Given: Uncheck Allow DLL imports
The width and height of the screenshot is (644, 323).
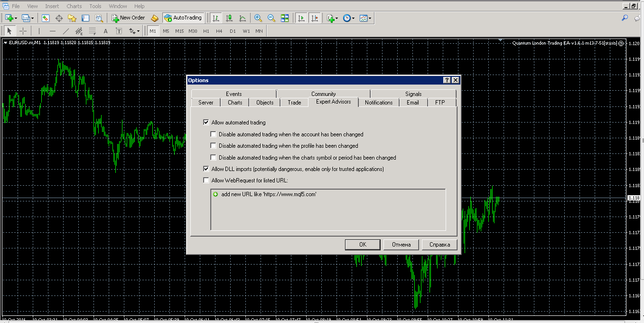Looking at the screenshot, I should pos(206,169).
